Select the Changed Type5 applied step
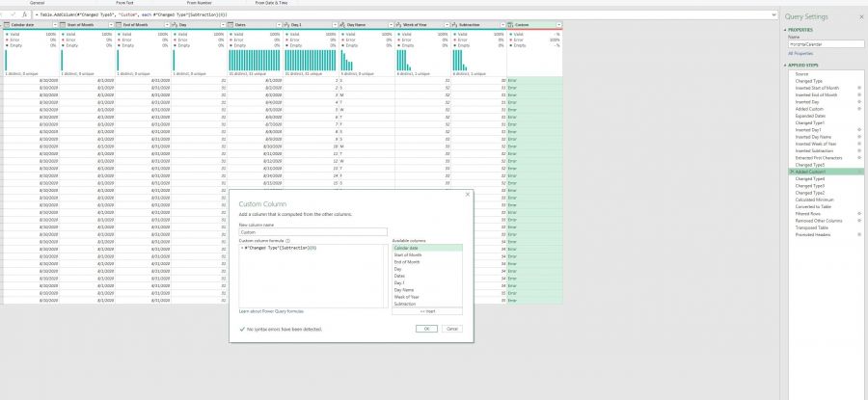The width and height of the screenshot is (868, 400). pos(826,165)
